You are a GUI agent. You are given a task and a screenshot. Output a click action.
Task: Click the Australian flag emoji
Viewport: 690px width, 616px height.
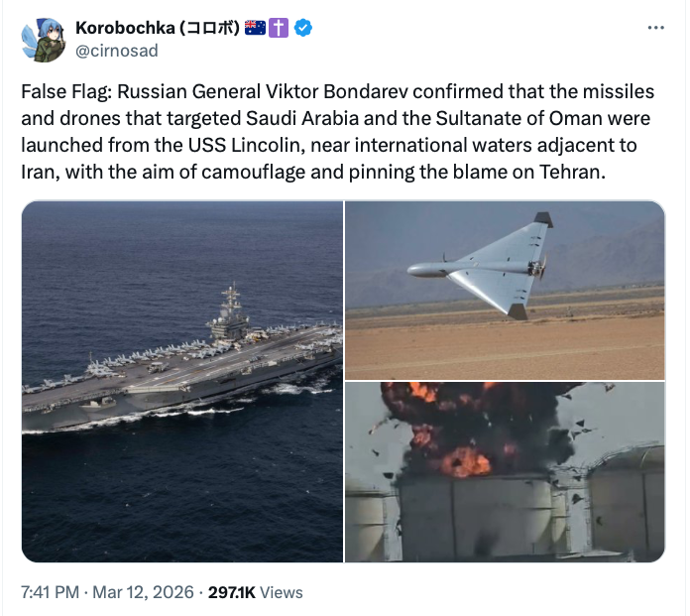(255, 29)
